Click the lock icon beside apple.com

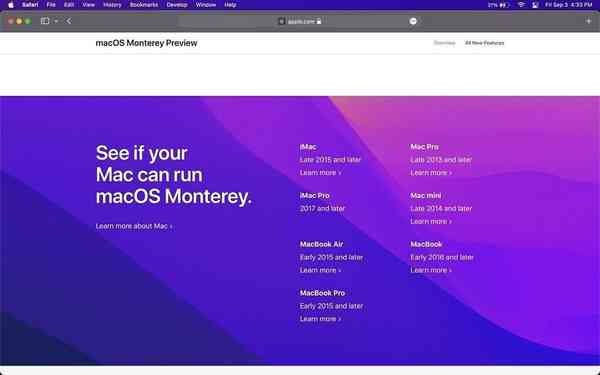(x=319, y=21)
